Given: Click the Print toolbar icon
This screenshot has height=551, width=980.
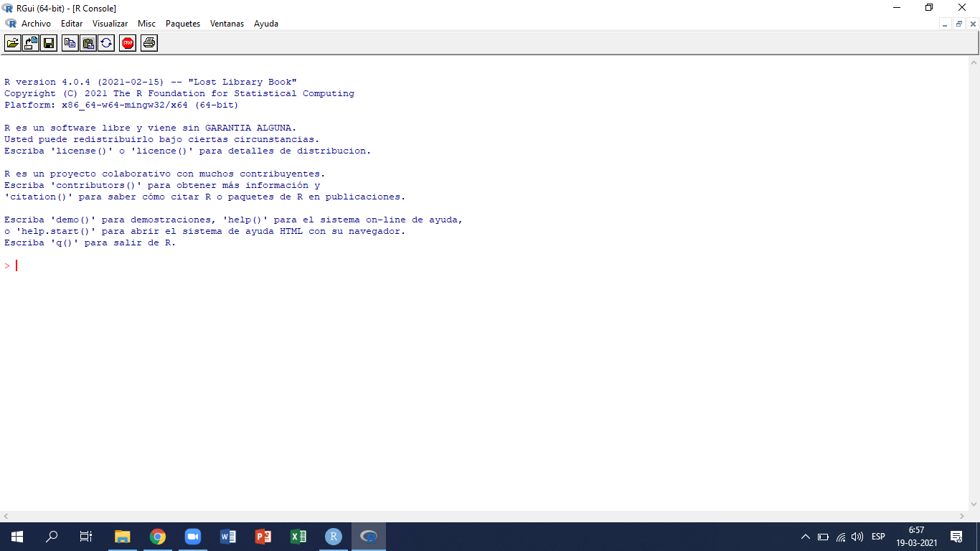Looking at the screenshot, I should point(149,43).
